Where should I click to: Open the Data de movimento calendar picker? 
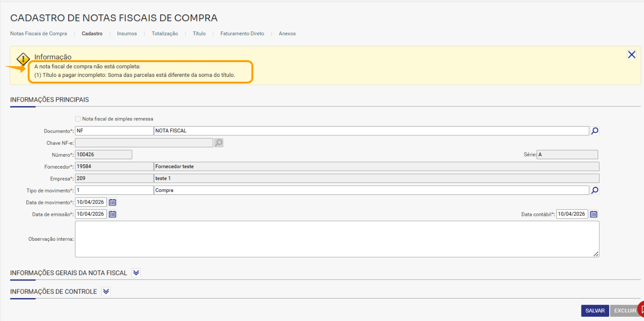(113, 202)
